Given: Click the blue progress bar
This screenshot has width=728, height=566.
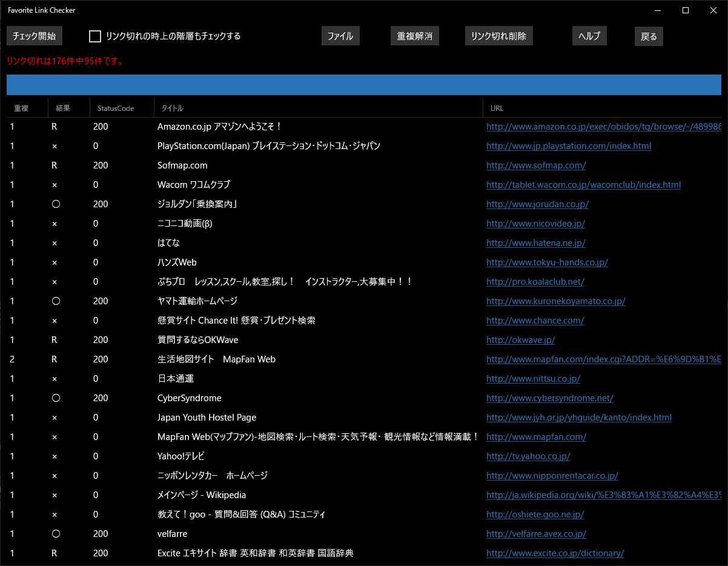Looking at the screenshot, I should click(364, 85).
